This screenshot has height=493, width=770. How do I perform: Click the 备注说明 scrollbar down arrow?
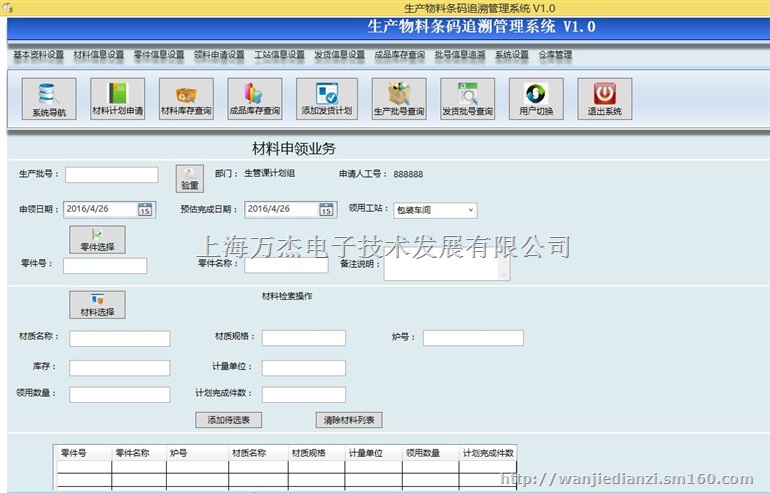click(503, 275)
